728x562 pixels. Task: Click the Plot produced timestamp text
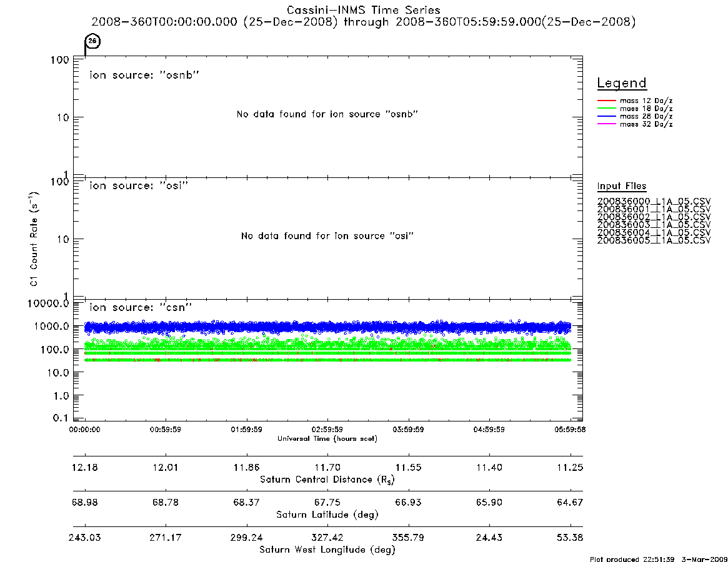coord(659,559)
